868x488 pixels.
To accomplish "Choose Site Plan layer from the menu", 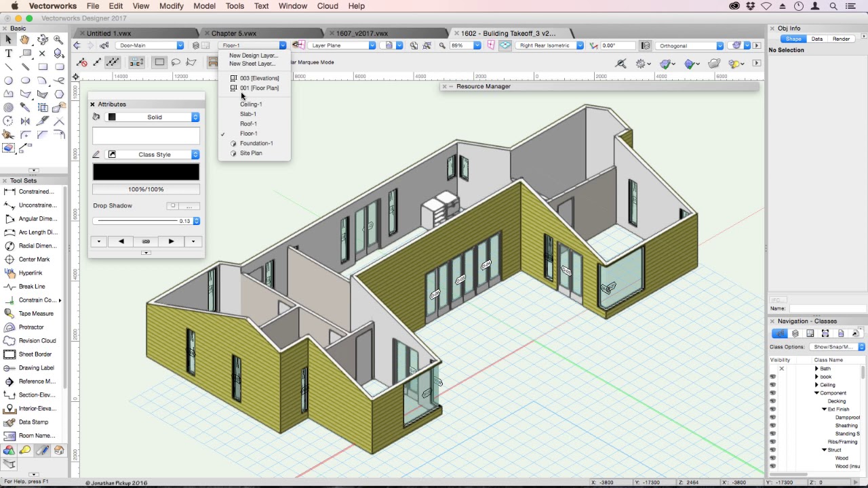I will [251, 153].
